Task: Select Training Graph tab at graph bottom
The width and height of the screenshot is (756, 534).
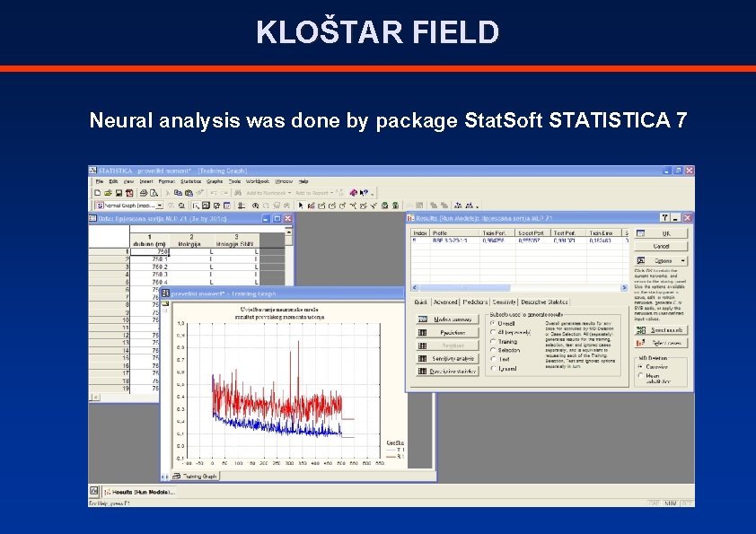Action: pyautogui.click(x=195, y=477)
